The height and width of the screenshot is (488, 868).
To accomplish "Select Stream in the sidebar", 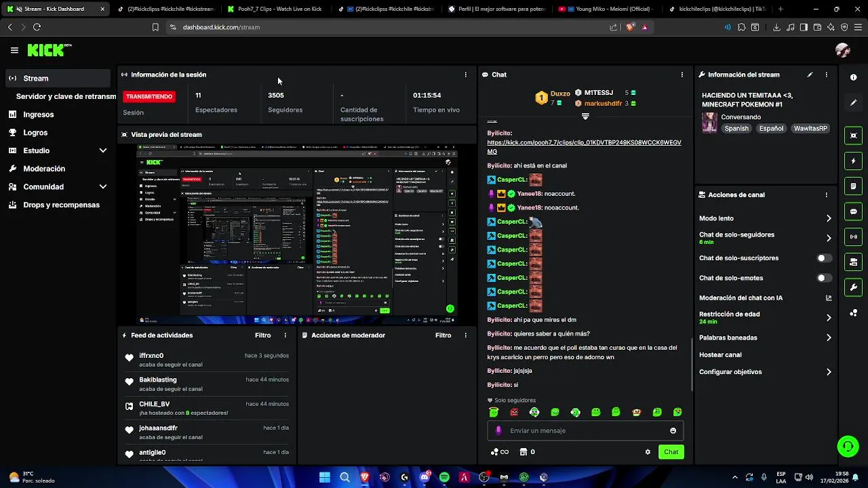I will (58, 78).
